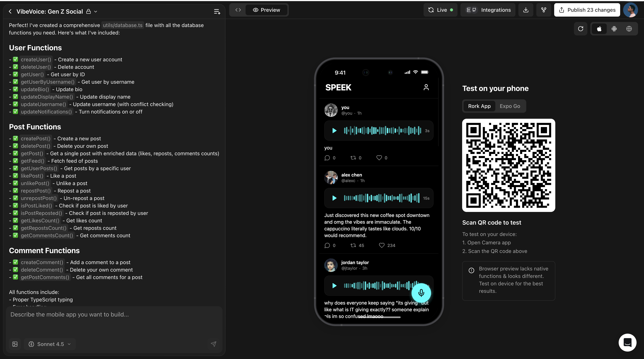The height and width of the screenshot is (359, 644).
Task: Click Publish 23 changes button
Action: [587, 10]
